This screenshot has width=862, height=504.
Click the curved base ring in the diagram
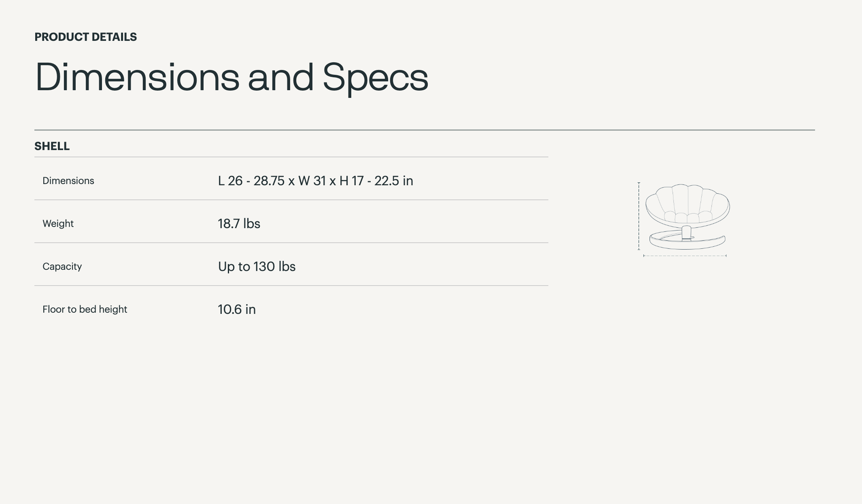point(668,244)
